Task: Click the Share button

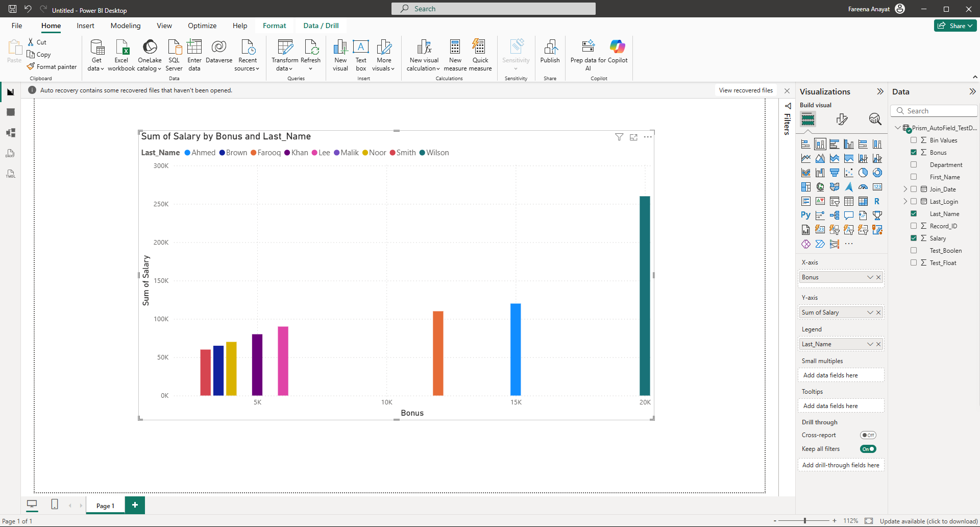Action: (x=954, y=26)
